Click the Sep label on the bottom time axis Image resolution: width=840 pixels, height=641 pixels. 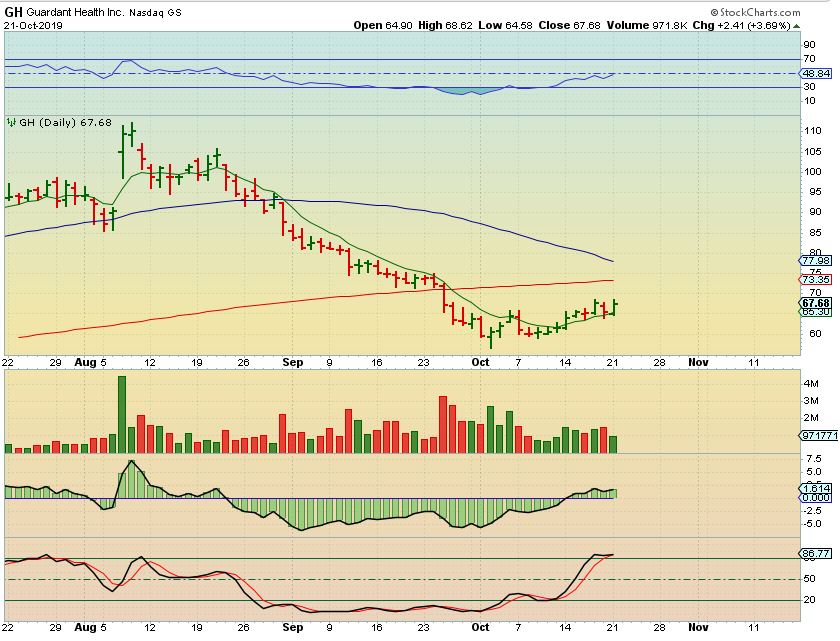click(x=293, y=628)
